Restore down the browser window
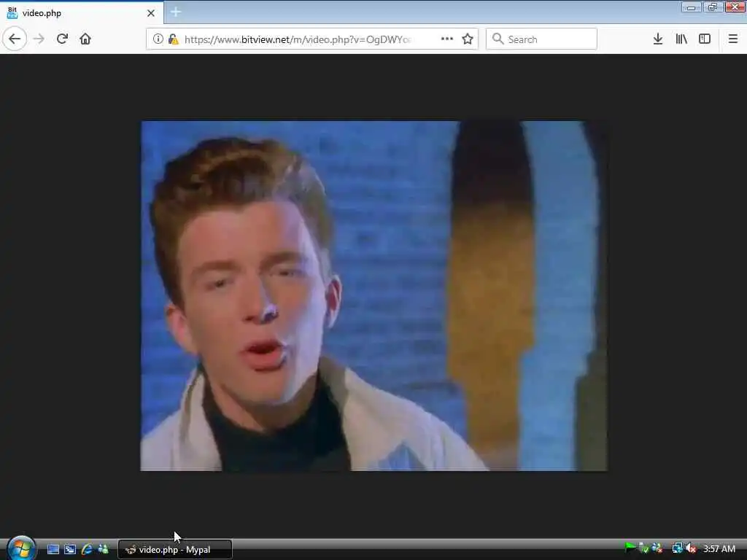The height and width of the screenshot is (560, 747). (713, 7)
